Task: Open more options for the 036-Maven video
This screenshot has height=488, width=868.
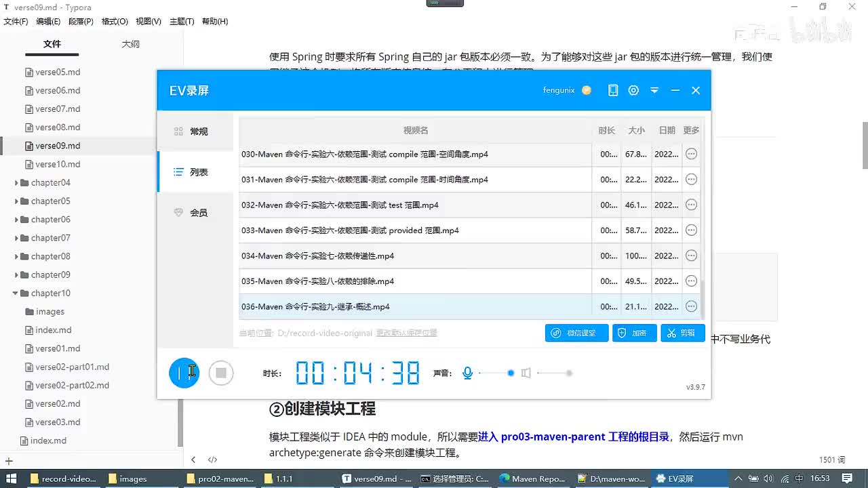Action: click(x=691, y=306)
